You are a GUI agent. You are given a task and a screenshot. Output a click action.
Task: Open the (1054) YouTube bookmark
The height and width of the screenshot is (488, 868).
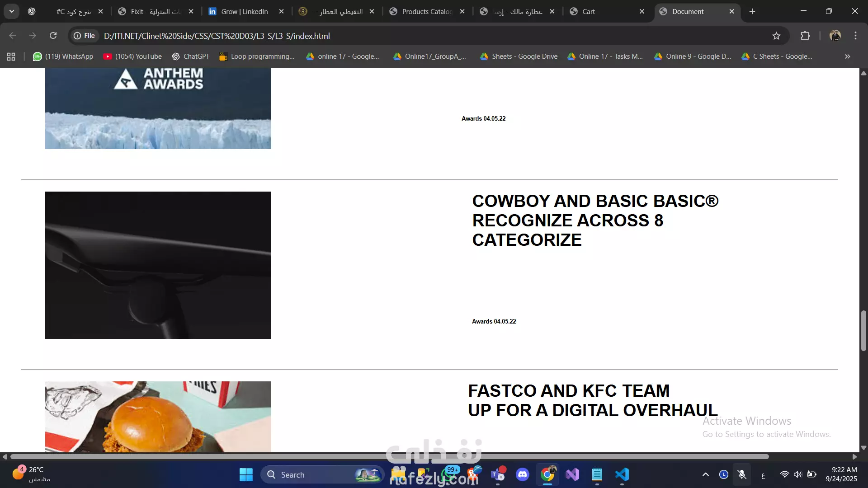click(132, 56)
